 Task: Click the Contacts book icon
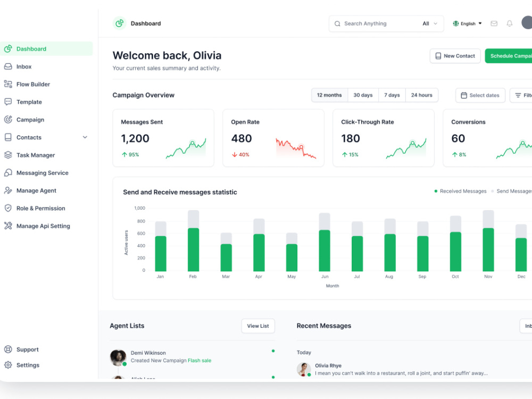pos(8,137)
